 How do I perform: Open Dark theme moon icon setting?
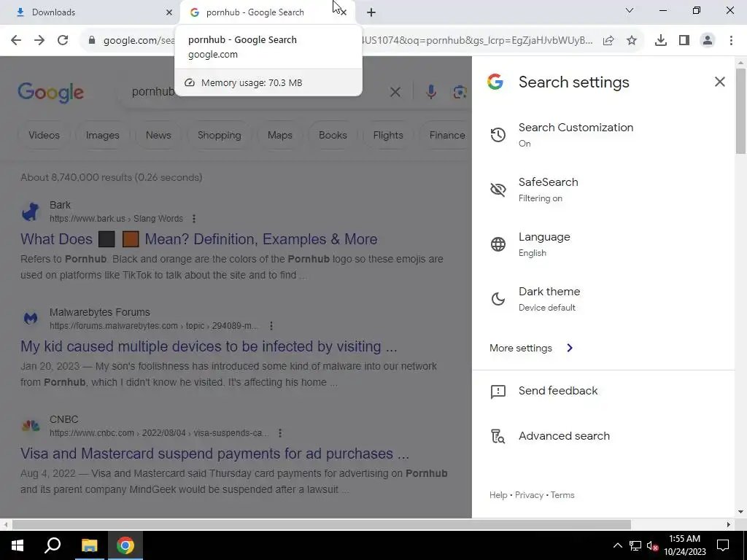tap(498, 299)
